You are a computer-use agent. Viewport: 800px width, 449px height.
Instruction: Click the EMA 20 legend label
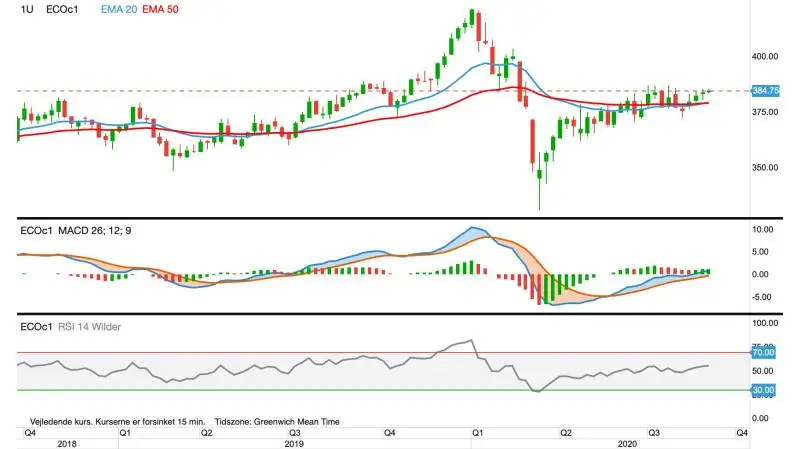[x=119, y=9]
